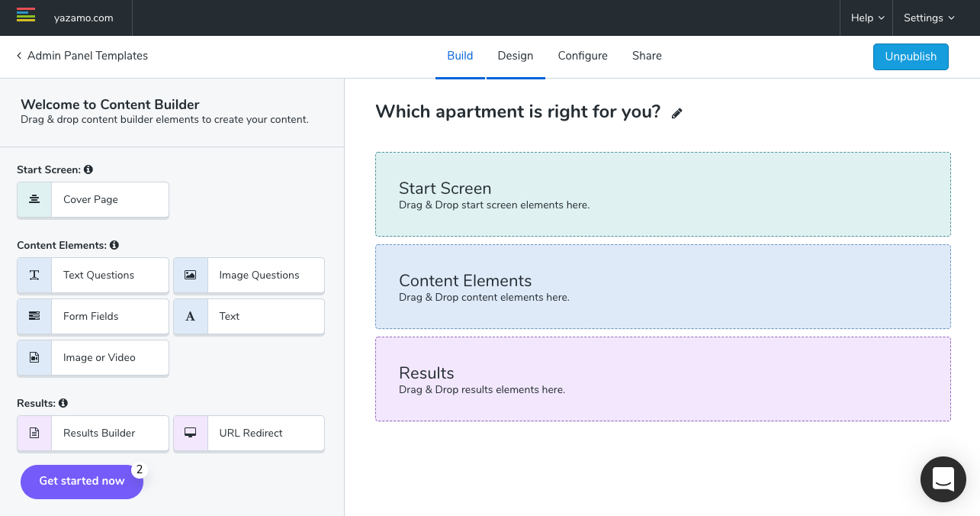Click 'Drag & Drop results elements here.' text
The image size is (980, 516).
pyautogui.click(x=482, y=389)
